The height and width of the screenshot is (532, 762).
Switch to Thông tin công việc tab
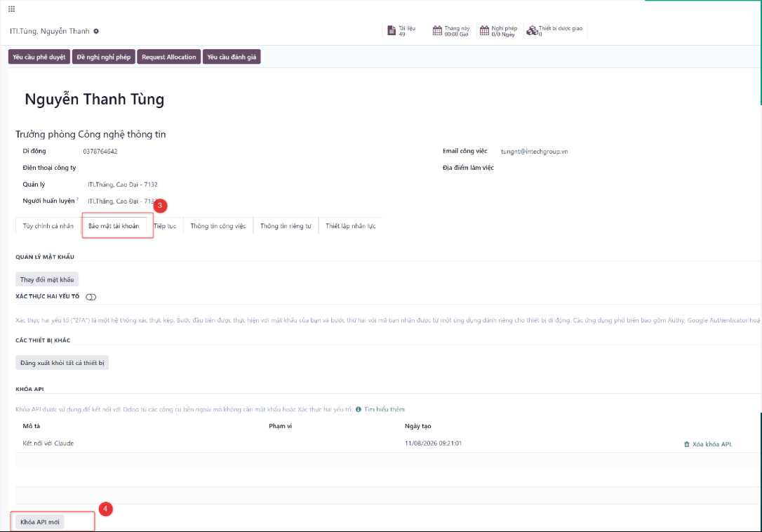coord(218,226)
